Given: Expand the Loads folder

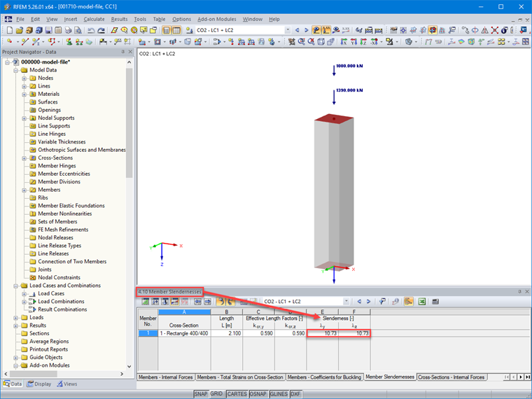Looking at the screenshot, I should tap(15, 318).
